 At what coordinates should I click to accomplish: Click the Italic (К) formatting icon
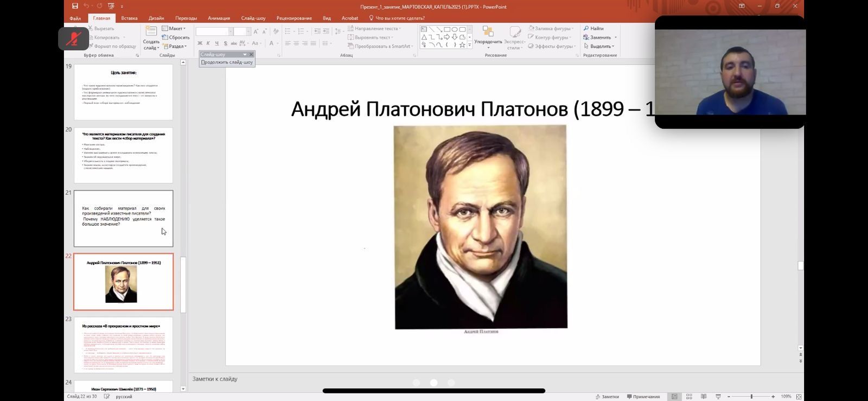(208, 43)
